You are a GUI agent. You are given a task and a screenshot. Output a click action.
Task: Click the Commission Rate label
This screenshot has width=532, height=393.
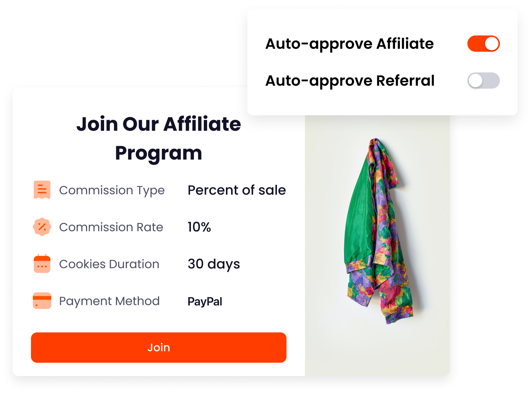(111, 227)
